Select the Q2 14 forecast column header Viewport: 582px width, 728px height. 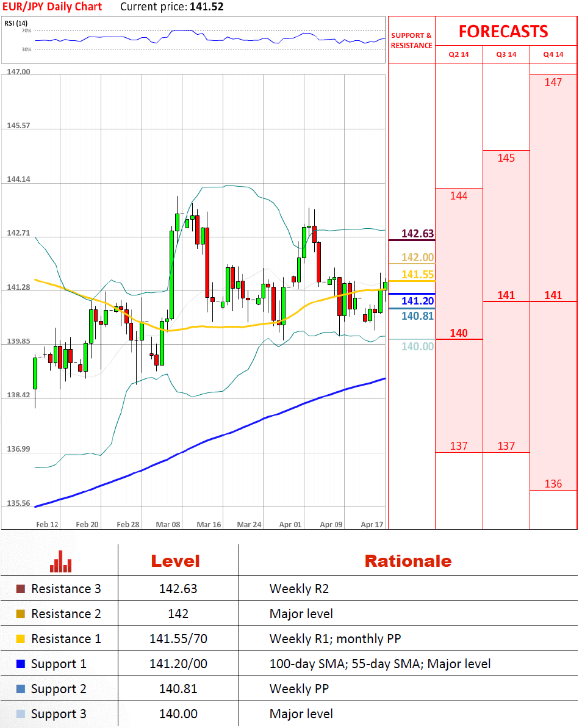(x=459, y=54)
